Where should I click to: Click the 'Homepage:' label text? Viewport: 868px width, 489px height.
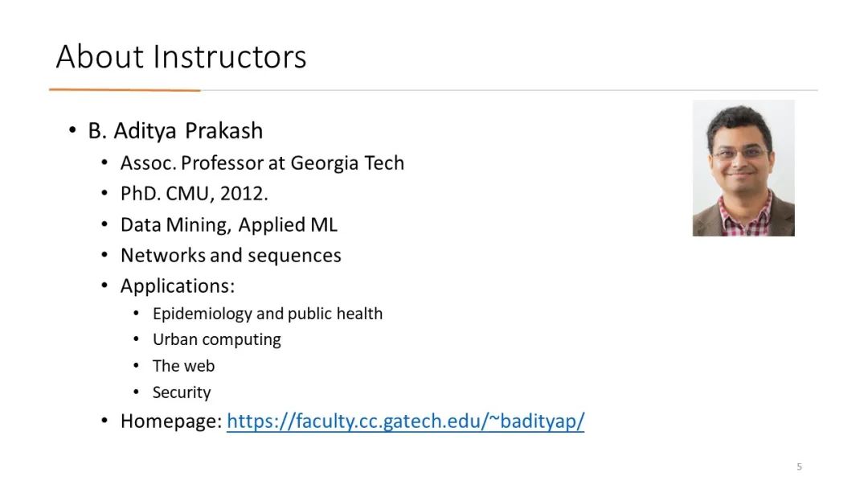[171, 421]
